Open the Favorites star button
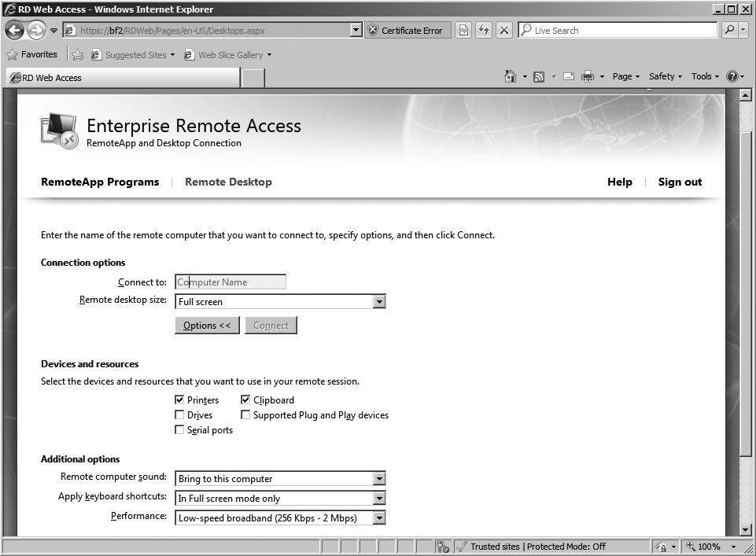Viewport: 756px width, 556px height. coord(32,54)
